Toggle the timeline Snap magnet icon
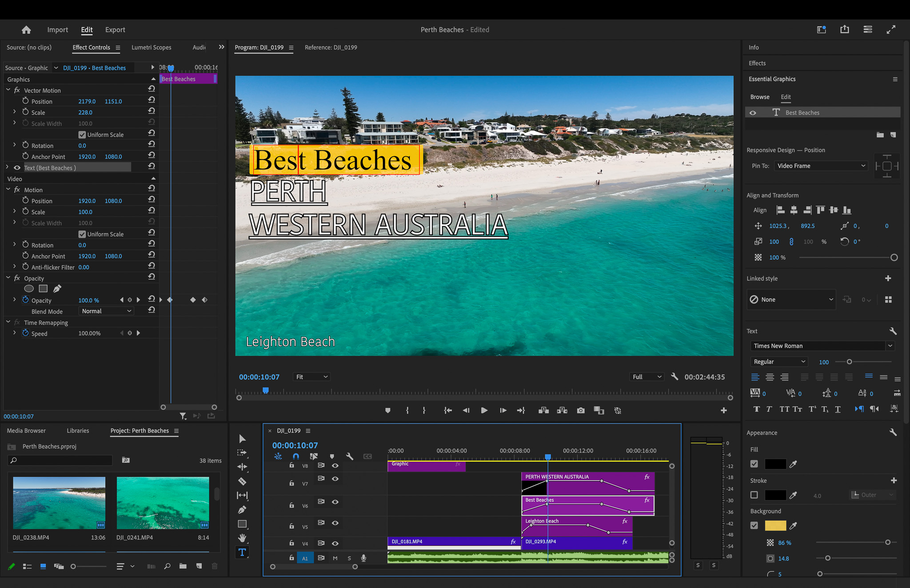 (x=296, y=457)
